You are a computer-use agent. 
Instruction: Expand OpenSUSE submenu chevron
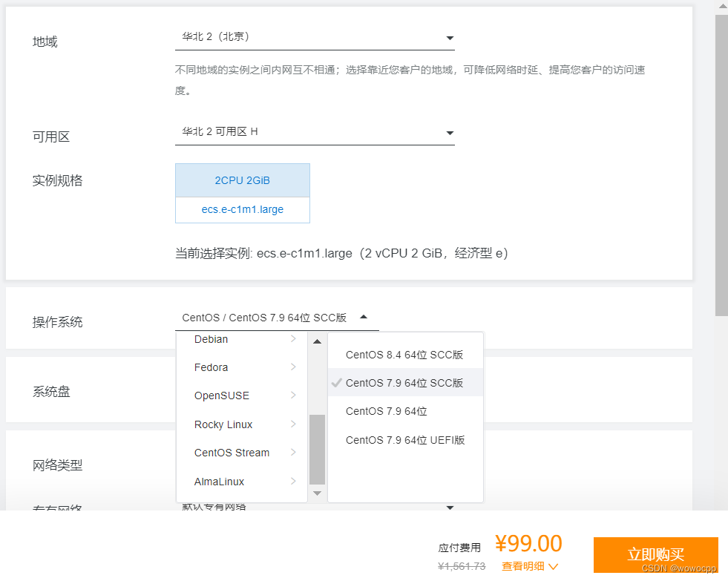[x=293, y=395]
